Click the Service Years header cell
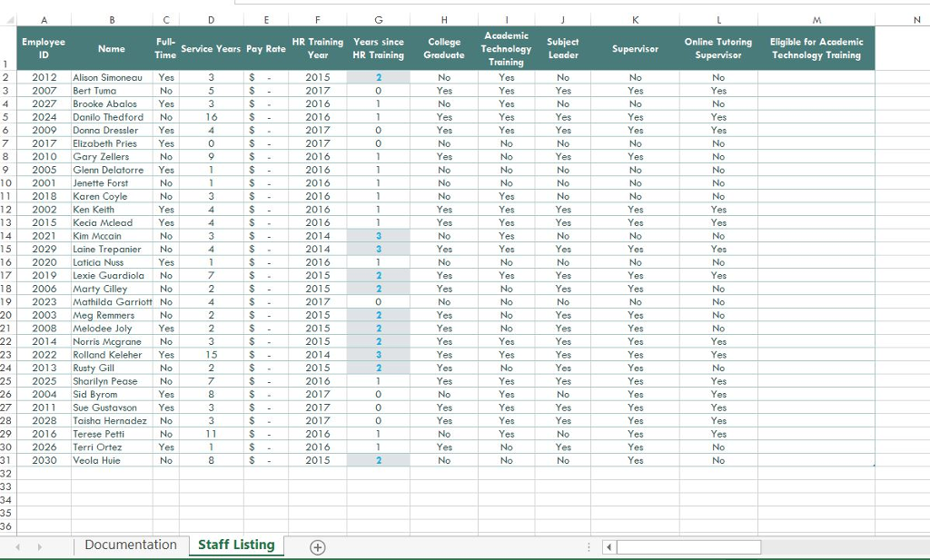This screenshot has height=560, width=930. point(211,49)
